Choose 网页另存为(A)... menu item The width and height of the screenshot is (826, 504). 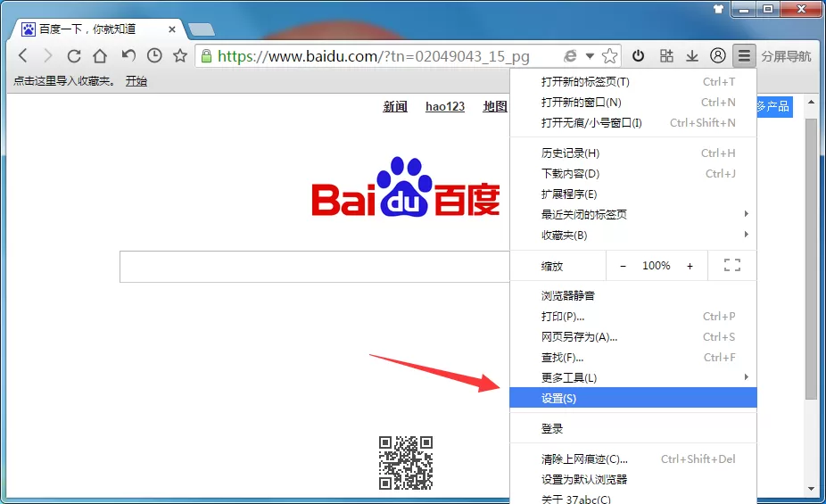point(632,337)
